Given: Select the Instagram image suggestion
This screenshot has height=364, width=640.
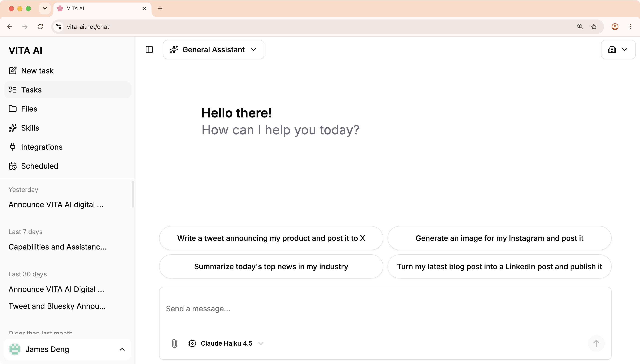Looking at the screenshot, I should click(x=499, y=238).
